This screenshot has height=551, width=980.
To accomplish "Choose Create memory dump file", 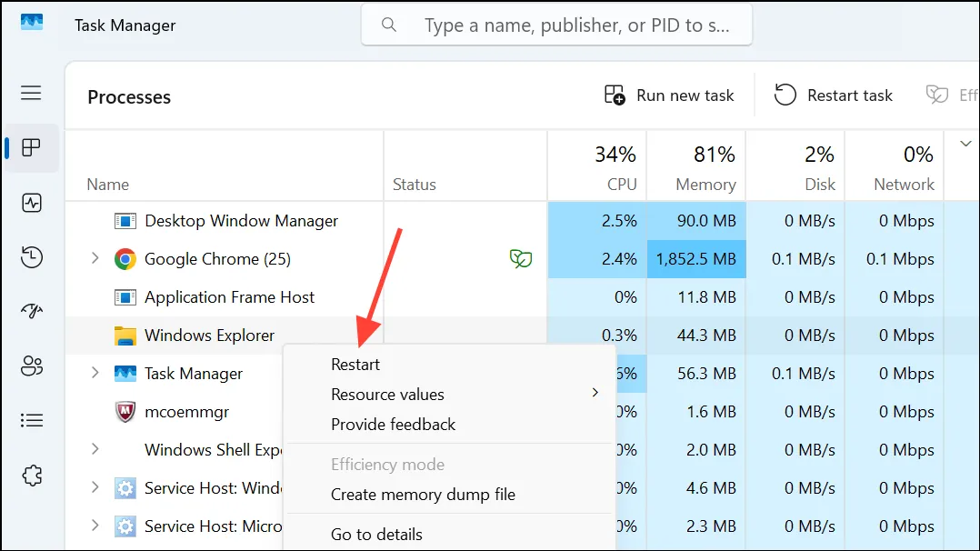I will coord(423,494).
